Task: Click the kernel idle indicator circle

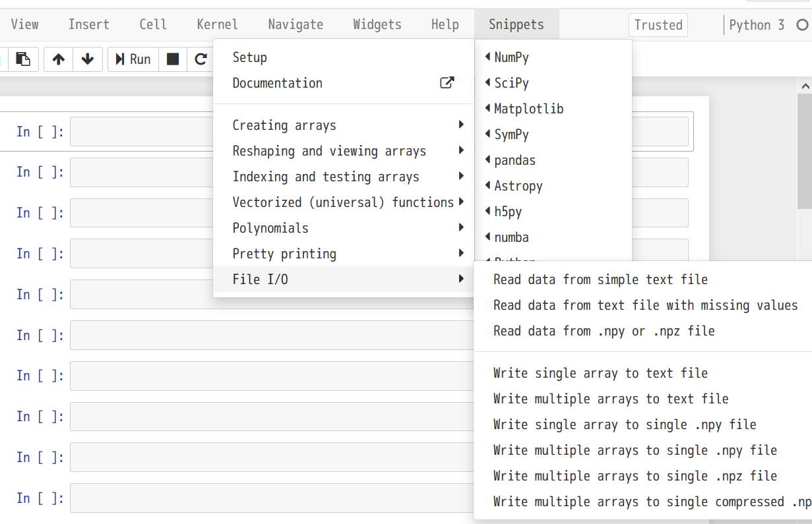Action: [x=802, y=25]
